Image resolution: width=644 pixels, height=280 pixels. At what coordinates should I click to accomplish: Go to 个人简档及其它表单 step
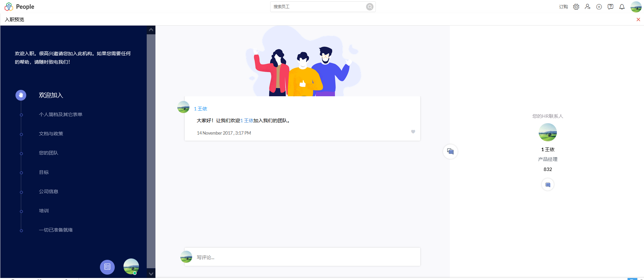tap(61, 114)
